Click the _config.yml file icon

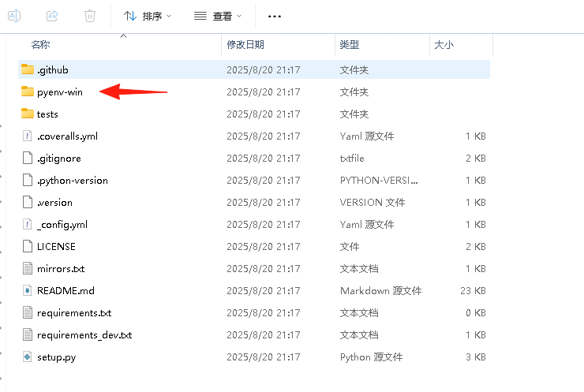[x=28, y=224]
